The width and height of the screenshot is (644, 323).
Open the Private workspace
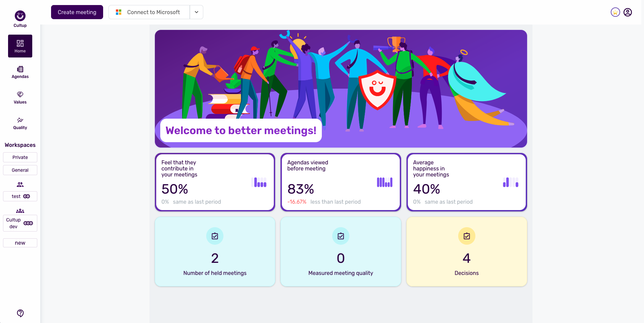pyautogui.click(x=20, y=157)
